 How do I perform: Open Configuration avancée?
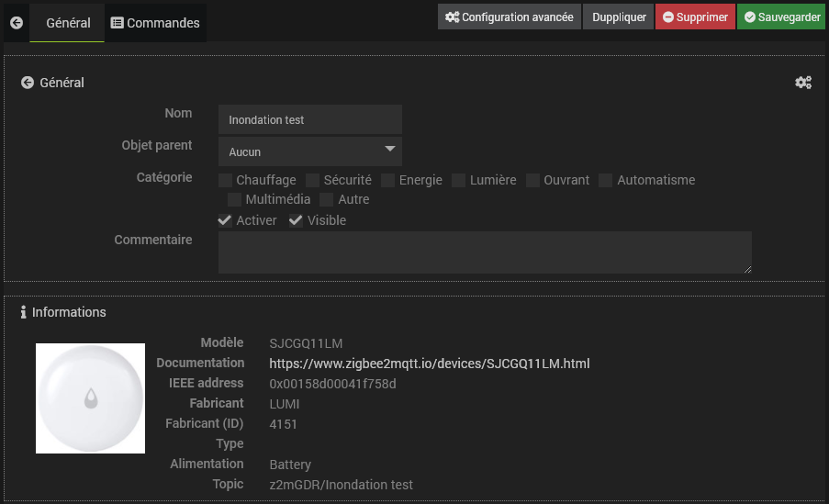510,17
